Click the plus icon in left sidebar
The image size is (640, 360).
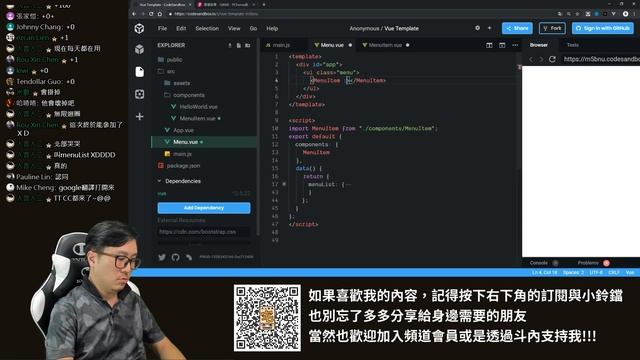point(140,117)
